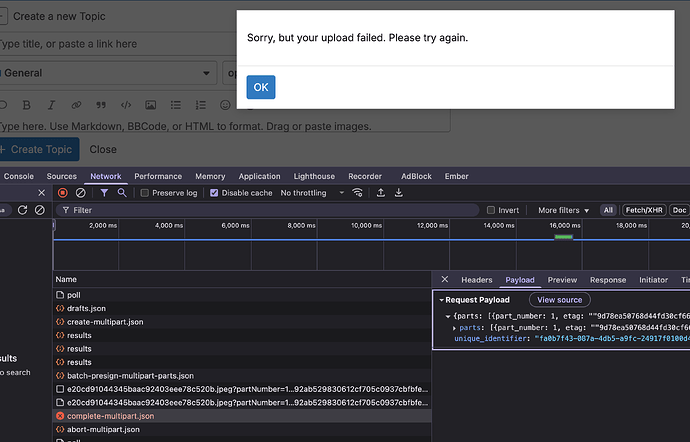Close the search sidebar with the X
This screenshot has height=442, width=690.
41,193
